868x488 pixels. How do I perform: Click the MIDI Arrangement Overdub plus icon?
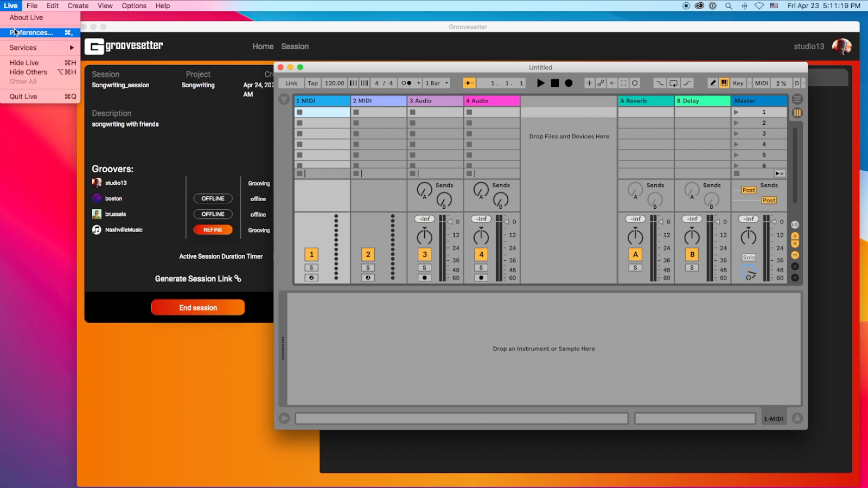pyautogui.click(x=589, y=83)
